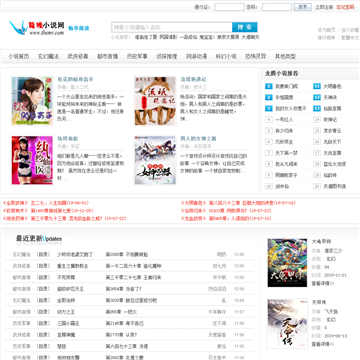Open the 武侠修真 category tab
Screen dimensions: 360x360
(x=78, y=56)
